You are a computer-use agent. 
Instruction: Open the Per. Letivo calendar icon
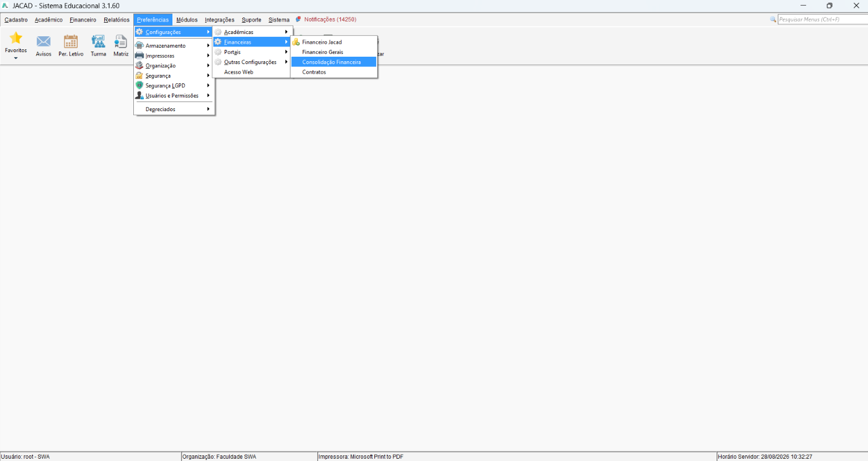[x=71, y=45]
